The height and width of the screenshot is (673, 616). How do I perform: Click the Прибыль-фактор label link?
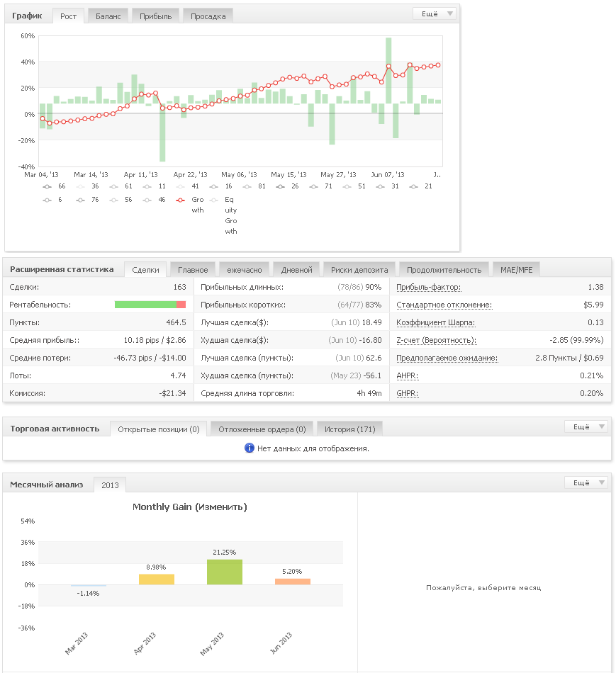click(x=428, y=287)
